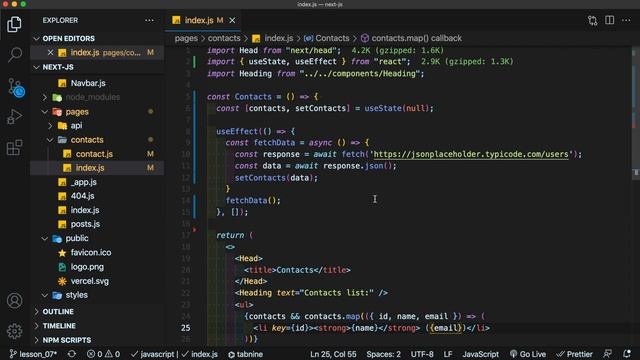Click the tabnine status bar item
640x360 pixels.
pos(245,354)
